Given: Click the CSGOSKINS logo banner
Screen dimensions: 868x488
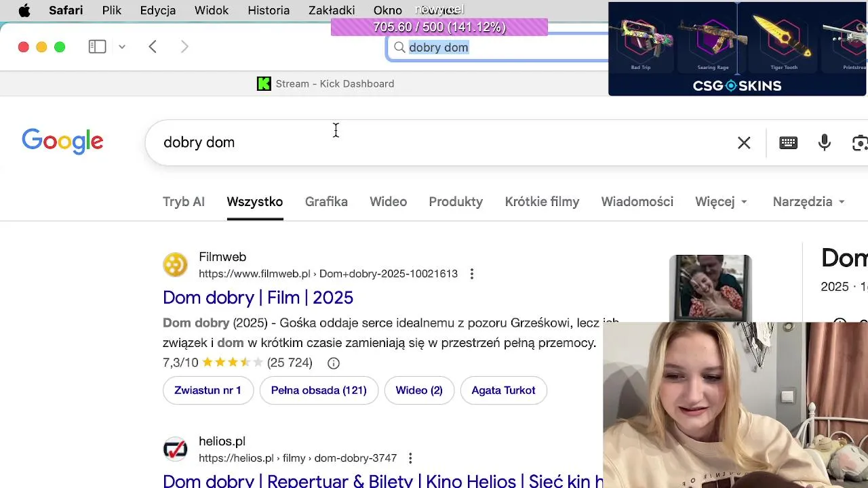Looking at the screenshot, I should [x=737, y=86].
